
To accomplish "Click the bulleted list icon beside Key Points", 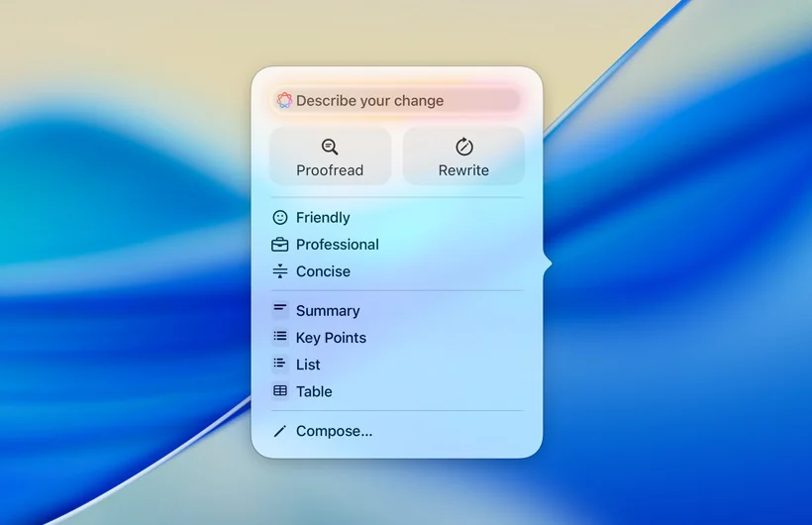I will point(280,337).
